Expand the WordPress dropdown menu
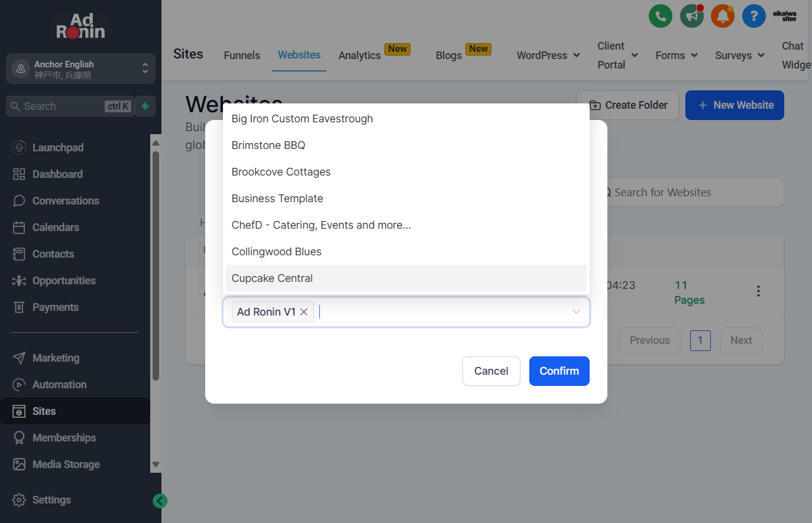 click(x=548, y=55)
